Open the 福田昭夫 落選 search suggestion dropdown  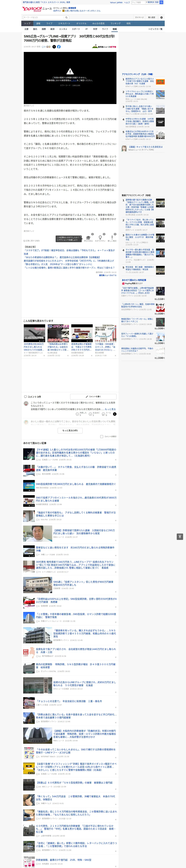153,2
